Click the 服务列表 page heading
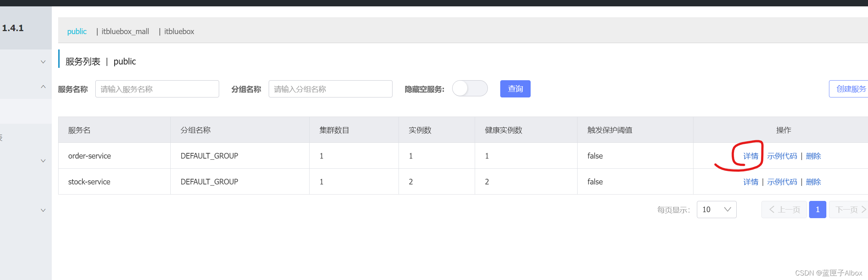Viewport: 868px width, 280px height. pyautogui.click(x=83, y=61)
